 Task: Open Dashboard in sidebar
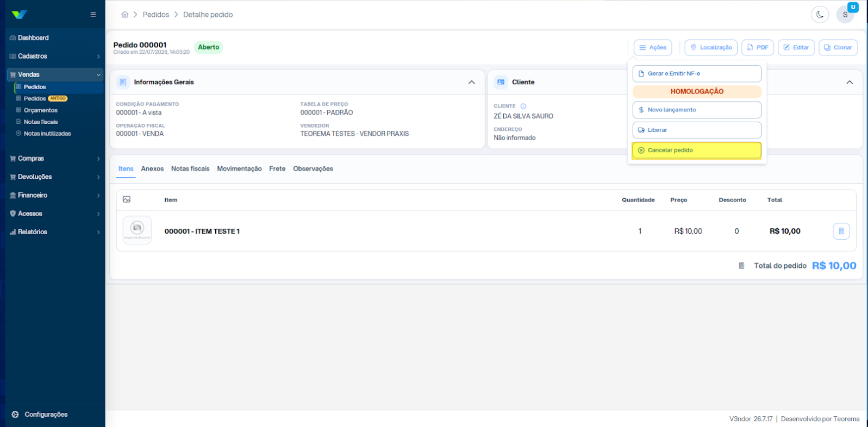[54, 38]
